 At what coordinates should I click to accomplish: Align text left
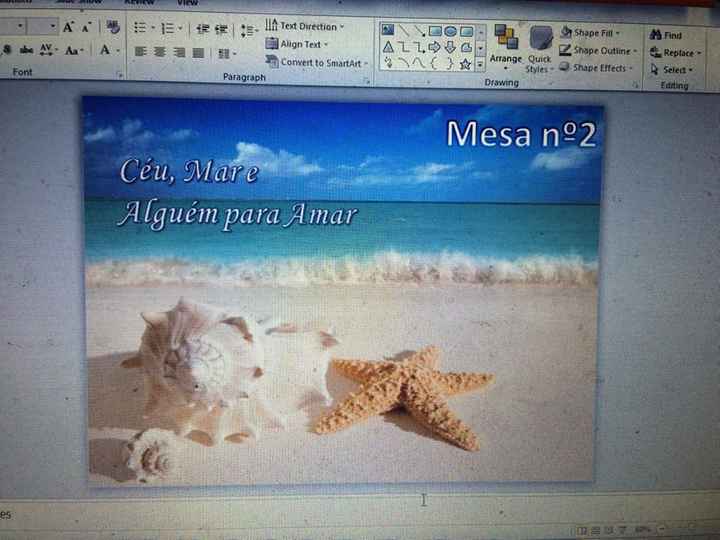pos(141,51)
